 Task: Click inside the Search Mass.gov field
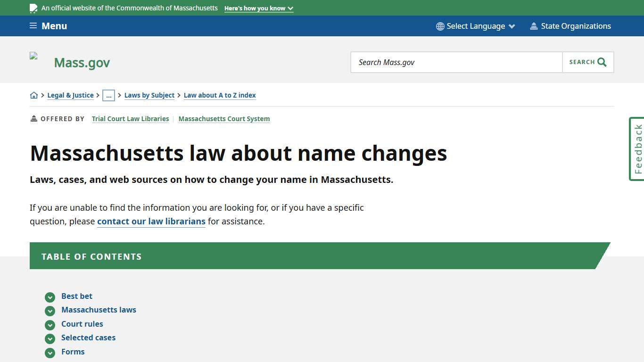tap(453, 62)
